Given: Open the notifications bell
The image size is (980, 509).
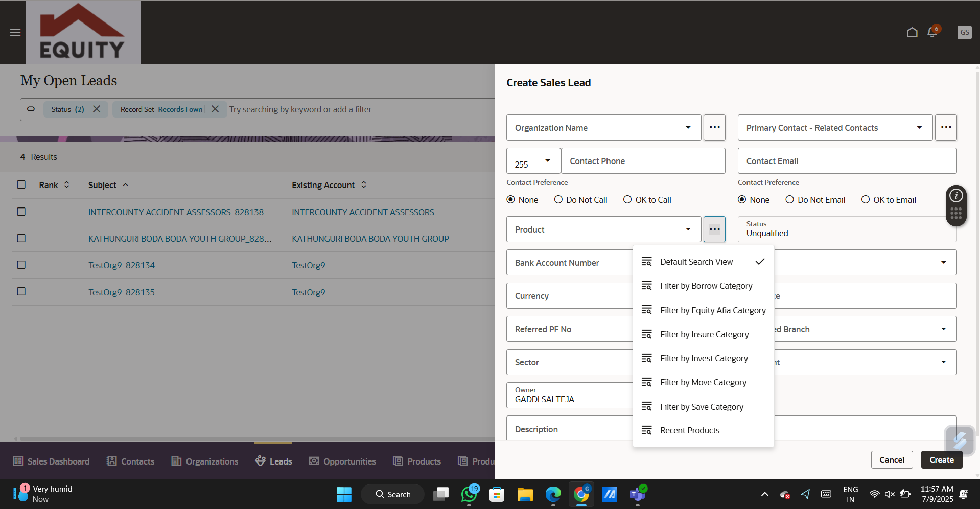Looking at the screenshot, I should (931, 32).
